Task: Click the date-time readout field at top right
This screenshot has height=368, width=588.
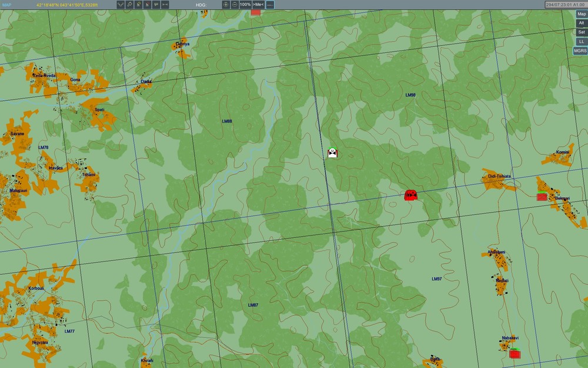Action: click(x=566, y=5)
